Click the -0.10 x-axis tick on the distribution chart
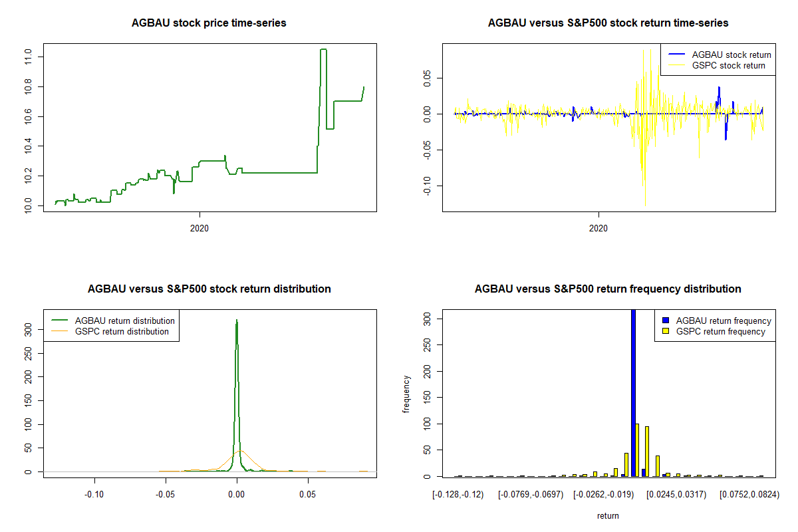Image resolution: width=798 pixels, height=532 pixels. [x=94, y=495]
